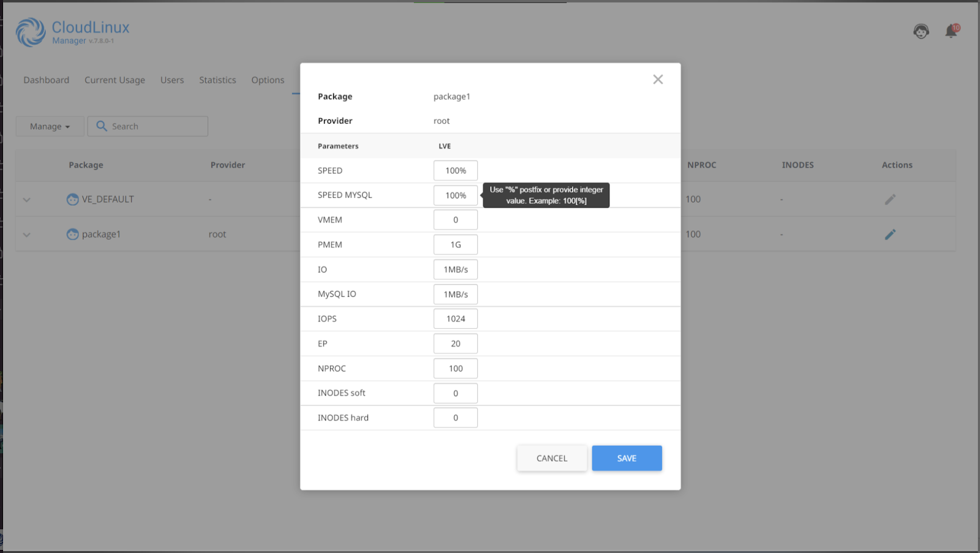Open the Options tab
This screenshot has width=980, height=553.
[267, 80]
